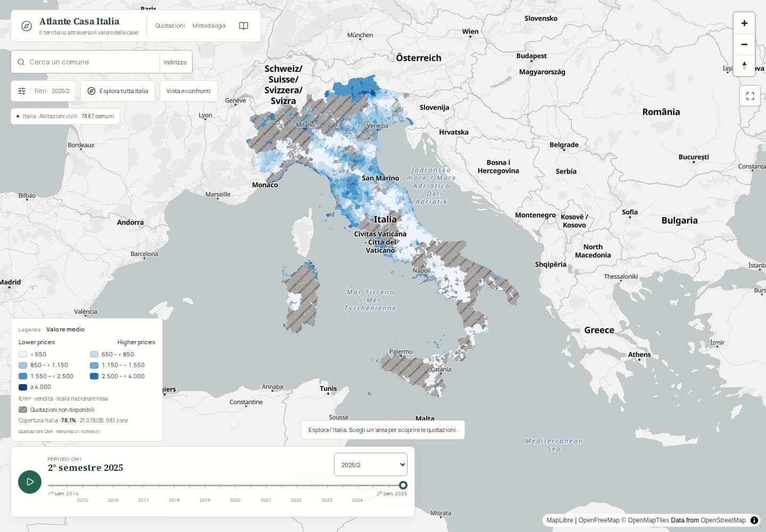Jump to 2016 on the timeline
This screenshot has width=766, height=532.
(x=113, y=500)
